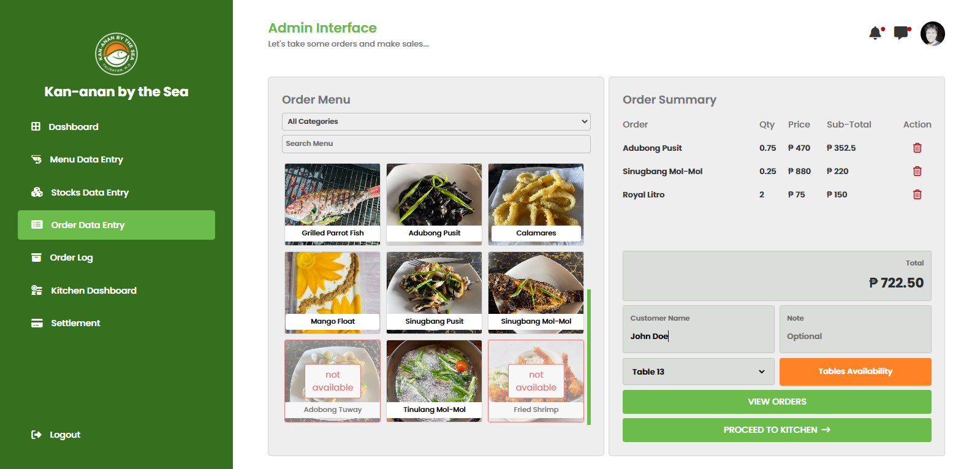This screenshot has width=980, height=469.
Task: Open the Table 13 selector
Action: (698, 372)
